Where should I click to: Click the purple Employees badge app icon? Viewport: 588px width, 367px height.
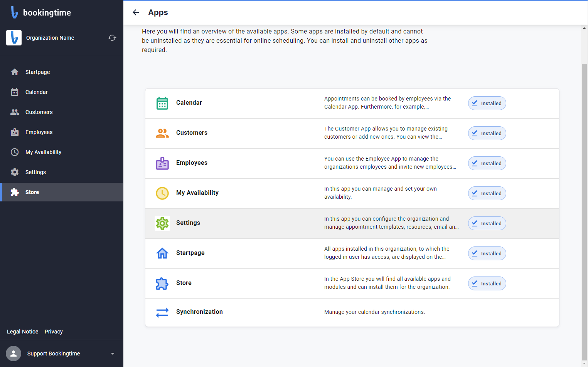(162, 163)
